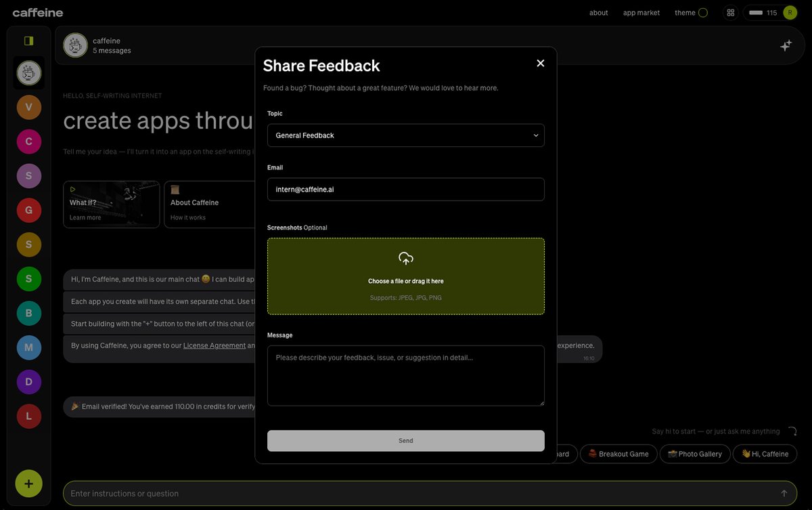The width and height of the screenshot is (812, 510).
Task: Open the teal B app in sidebar
Action: pos(29,314)
